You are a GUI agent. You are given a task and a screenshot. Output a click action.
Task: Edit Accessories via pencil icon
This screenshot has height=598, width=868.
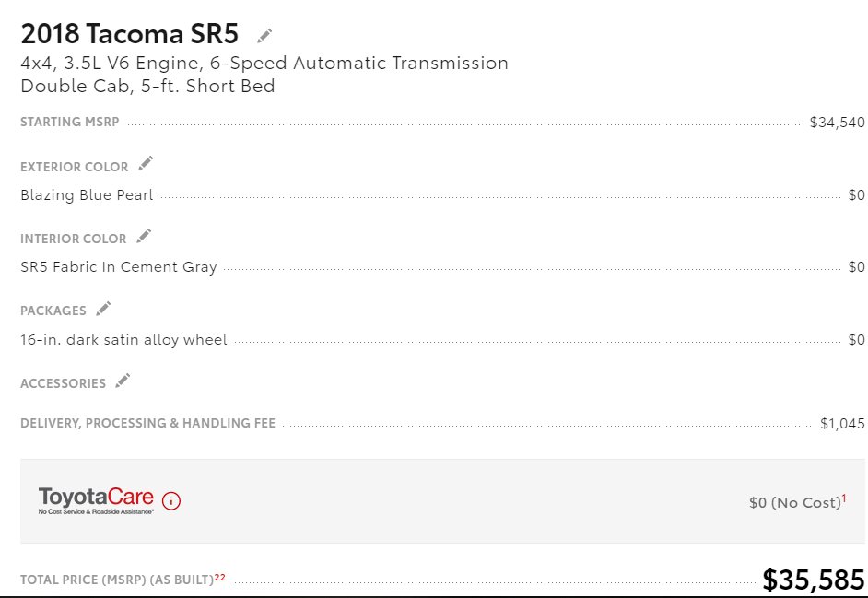(123, 381)
